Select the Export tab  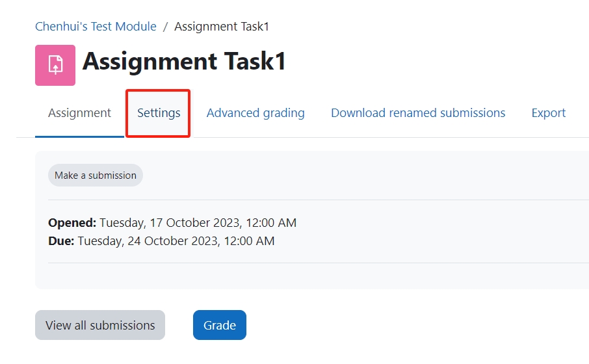pyautogui.click(x=549, y=113)
